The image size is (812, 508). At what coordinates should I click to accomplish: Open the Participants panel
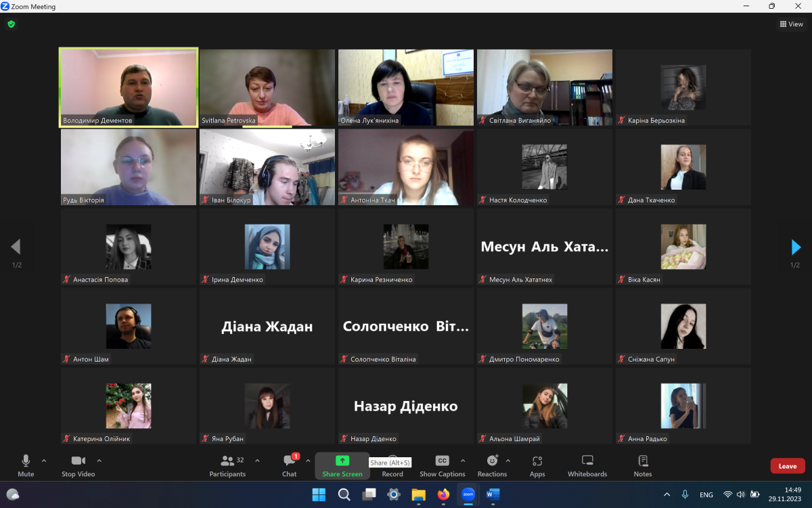pos(228,465)
